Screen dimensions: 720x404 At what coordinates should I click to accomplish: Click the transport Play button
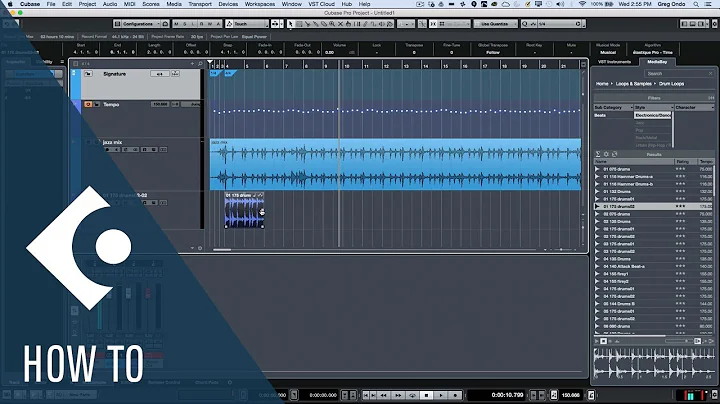click(x=441, y=395)
